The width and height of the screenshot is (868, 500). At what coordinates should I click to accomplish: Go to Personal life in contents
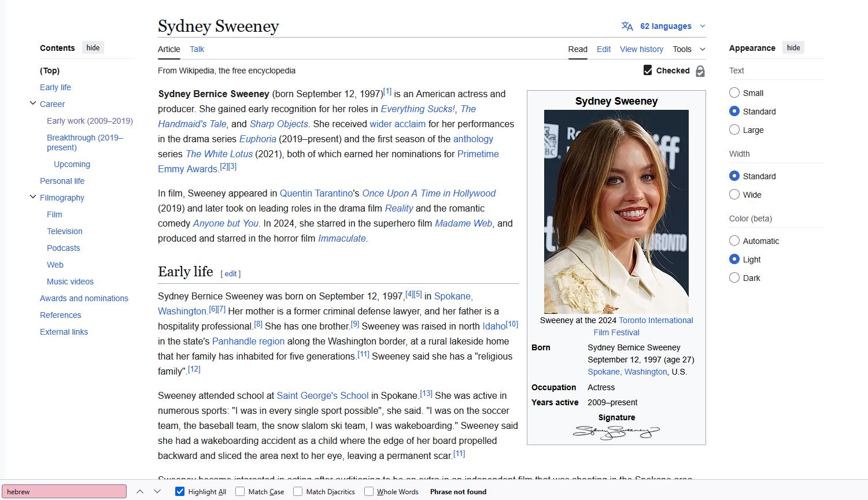click(62, 181)
